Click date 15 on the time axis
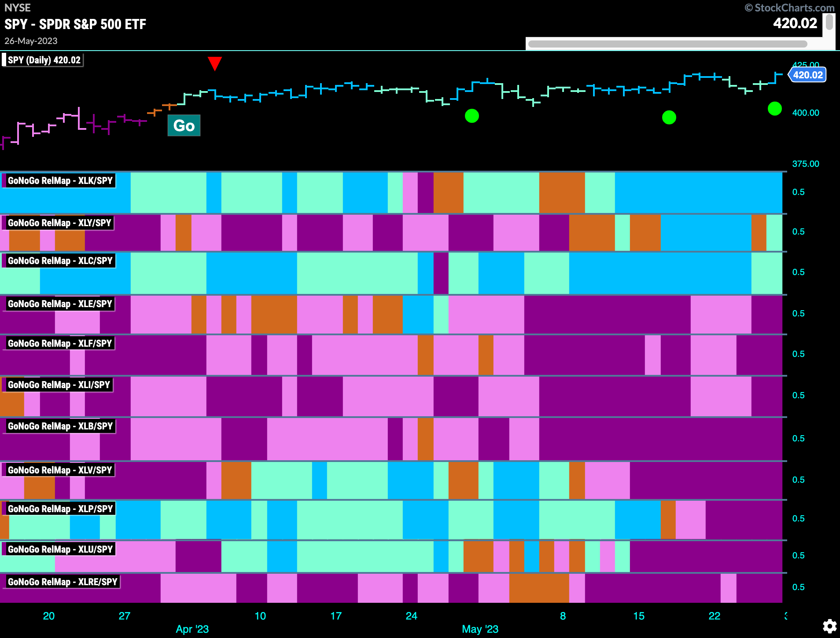This screenshot has height=638, width=840. point(639,616)
